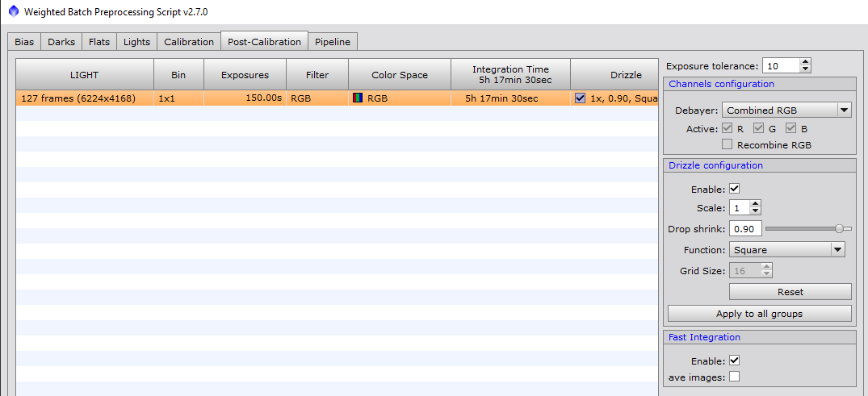Image resolution: width=868 pixels, height=396 pixels.
Task: Open the Flats tab
Action: tap(99, 42)
